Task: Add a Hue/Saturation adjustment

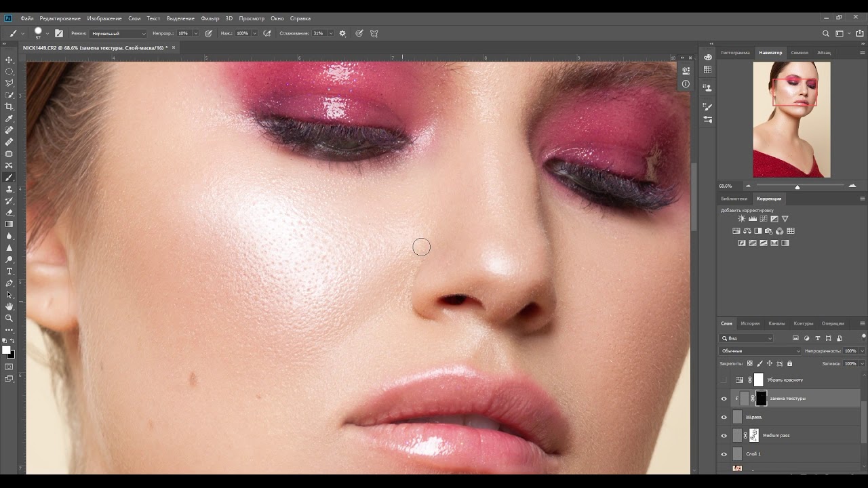Action: 736,231
